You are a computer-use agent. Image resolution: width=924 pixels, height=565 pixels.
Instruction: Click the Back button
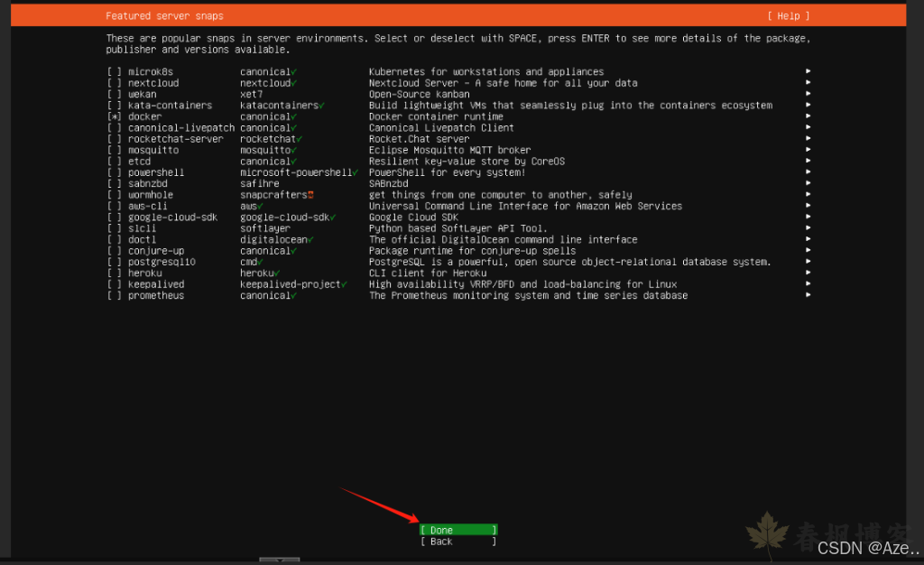[458, 542]
